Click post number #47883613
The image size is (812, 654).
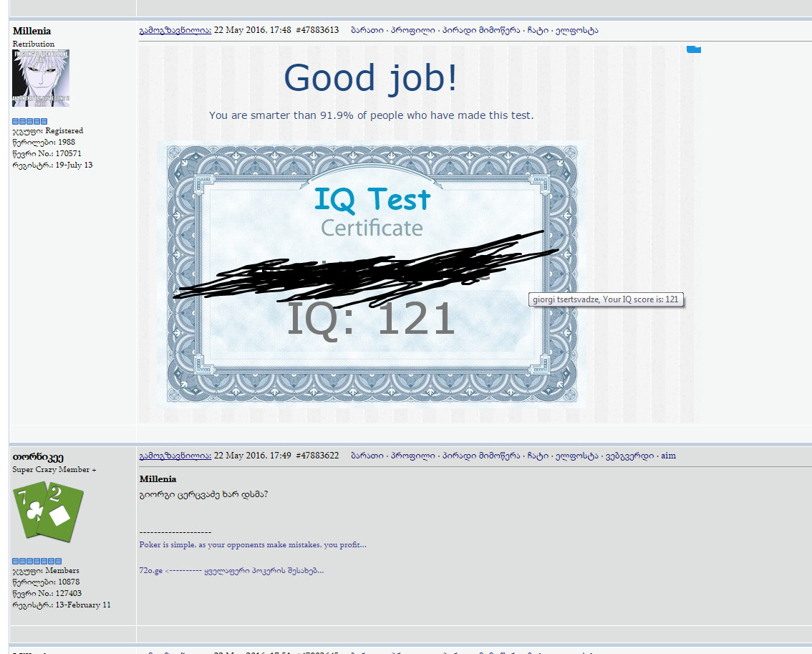tap(317, 30)
